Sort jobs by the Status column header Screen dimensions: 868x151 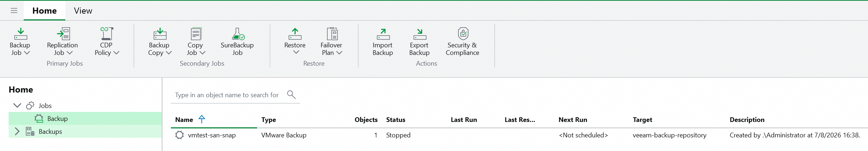(x=396, y=120)
